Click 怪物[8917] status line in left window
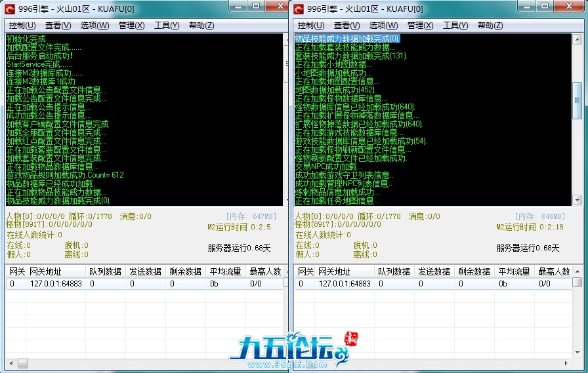This screenshot has width=588, height=373. coord(49,224)
